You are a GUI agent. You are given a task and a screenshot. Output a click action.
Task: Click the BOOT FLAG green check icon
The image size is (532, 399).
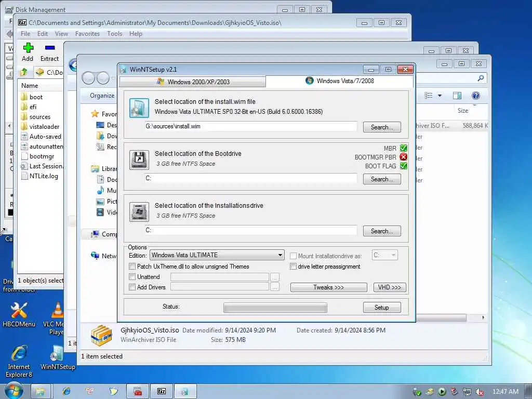(403, 166)
